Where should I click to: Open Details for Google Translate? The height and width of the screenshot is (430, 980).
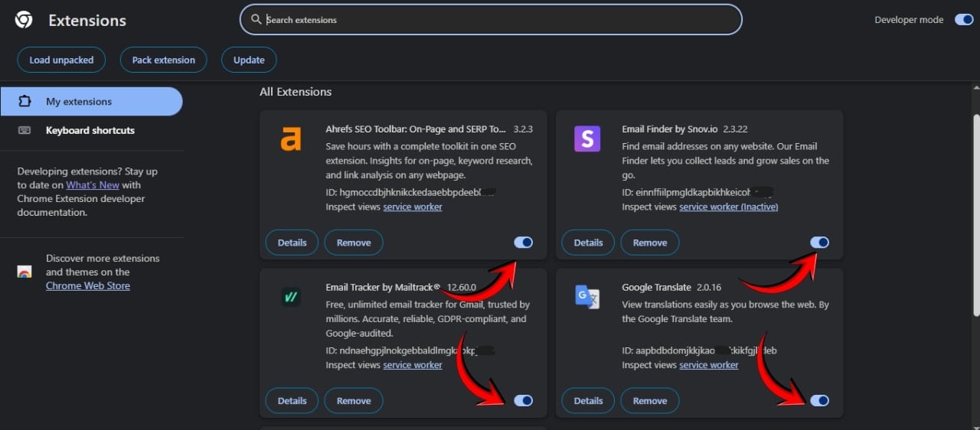[588, 400]
